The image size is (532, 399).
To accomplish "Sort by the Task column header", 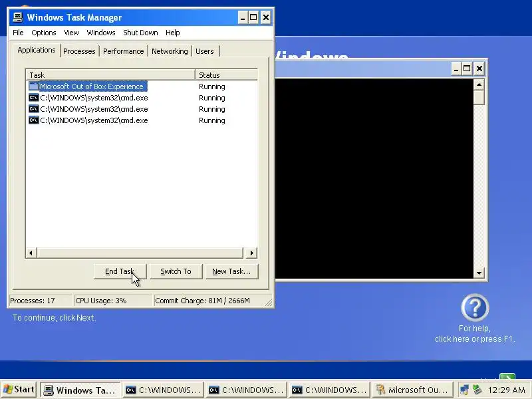I will point(110,74).
